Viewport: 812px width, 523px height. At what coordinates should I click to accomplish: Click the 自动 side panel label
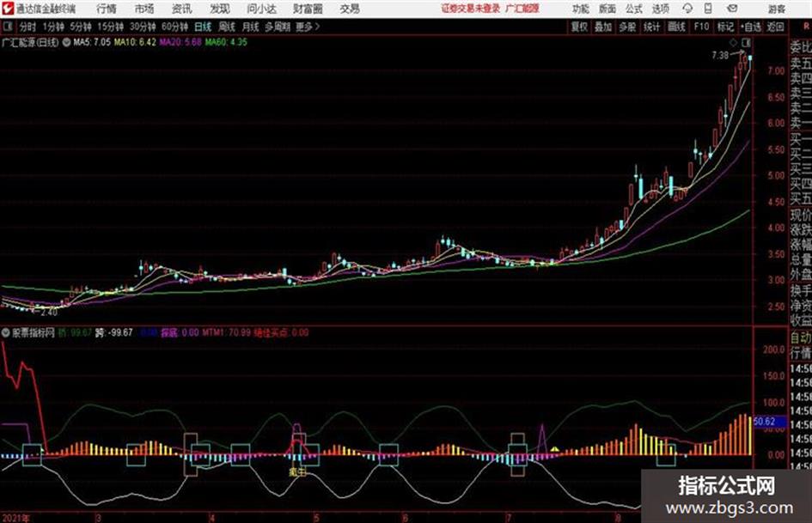801,338
